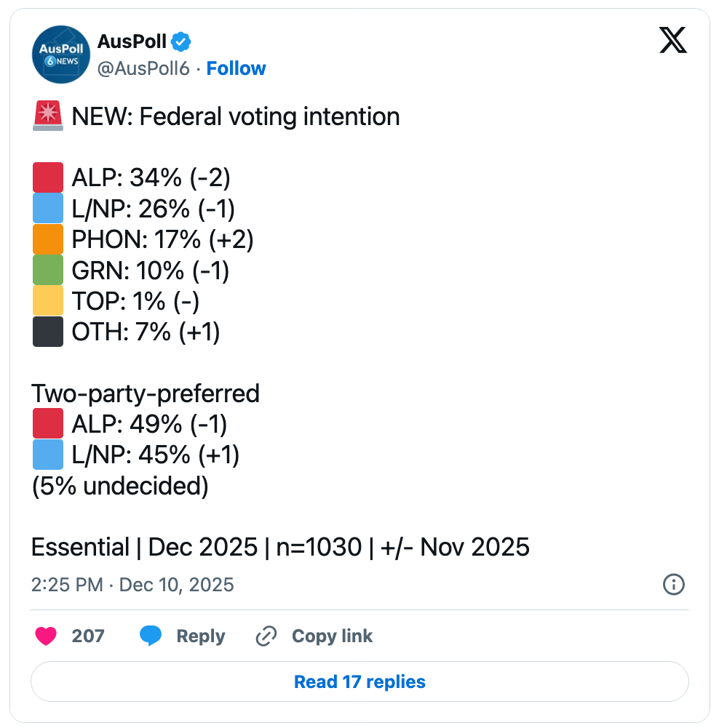Click the reply speech bubble icon
Screen dimensions: 719x728
[151, 636]
